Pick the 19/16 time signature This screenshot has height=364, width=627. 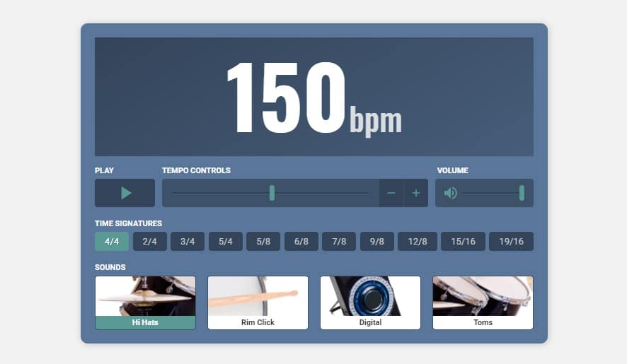point(511,241)
